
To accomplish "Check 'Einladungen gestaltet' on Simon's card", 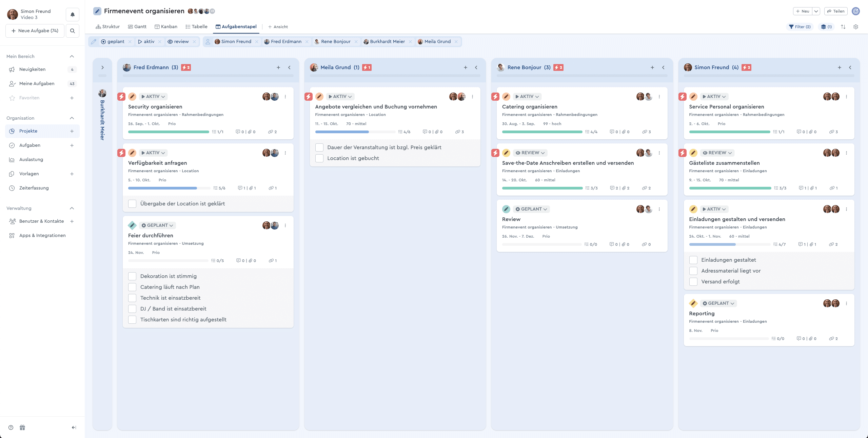I will (693, 260).
